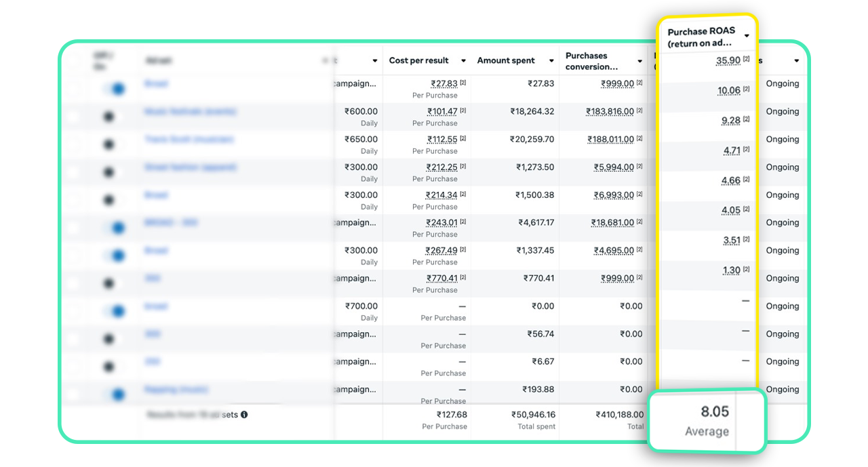Click footnote [2] marker beside ₹18,681.00 conversion value
Viewport: 868px width, 467px height.
639,222
